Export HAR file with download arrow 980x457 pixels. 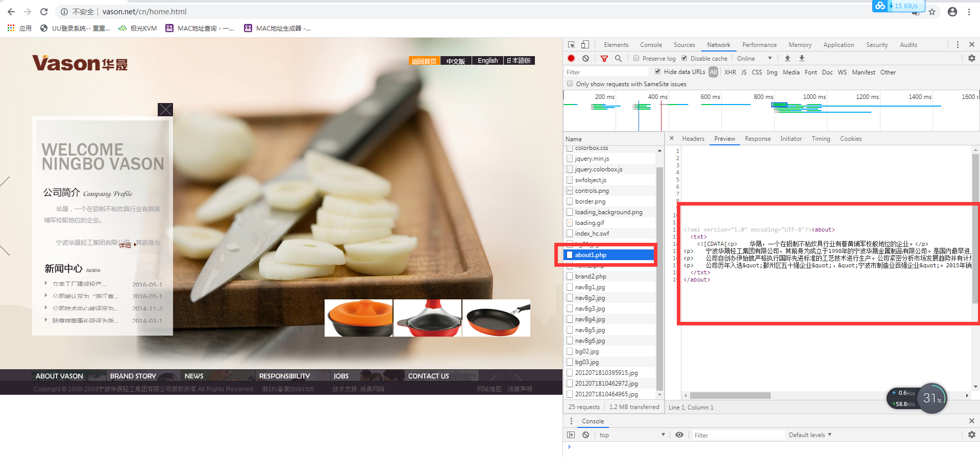[802, 59]
